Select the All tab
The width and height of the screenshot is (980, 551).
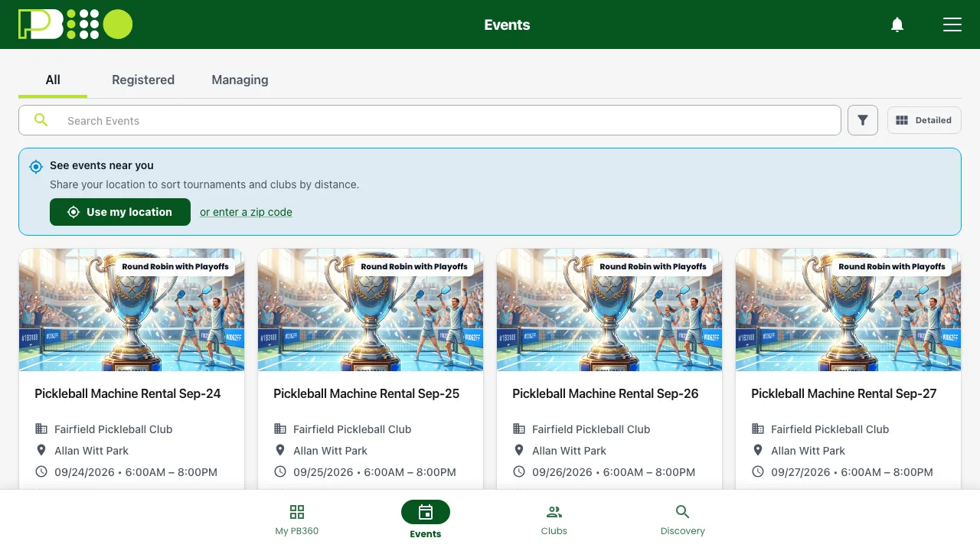(x=53, y=80)
